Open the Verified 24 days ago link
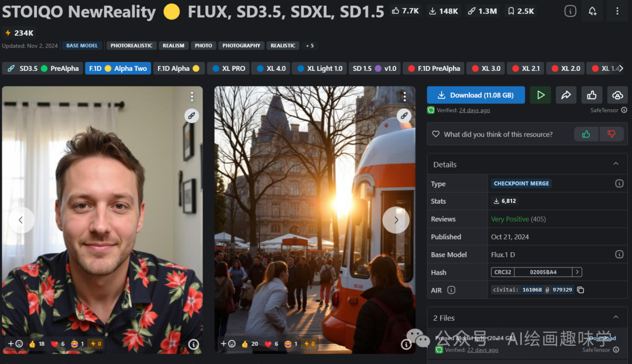 pos(475,111)
